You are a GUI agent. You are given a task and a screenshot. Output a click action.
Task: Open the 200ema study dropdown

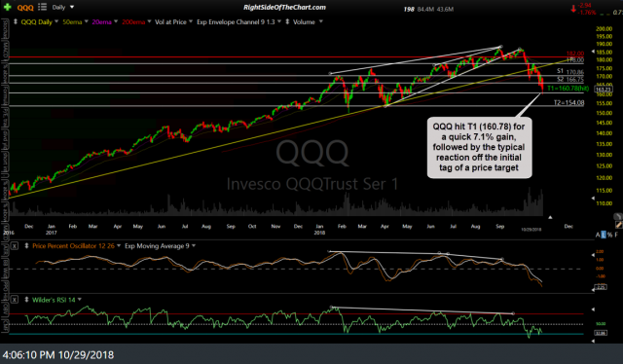click(x=149, y=21)
